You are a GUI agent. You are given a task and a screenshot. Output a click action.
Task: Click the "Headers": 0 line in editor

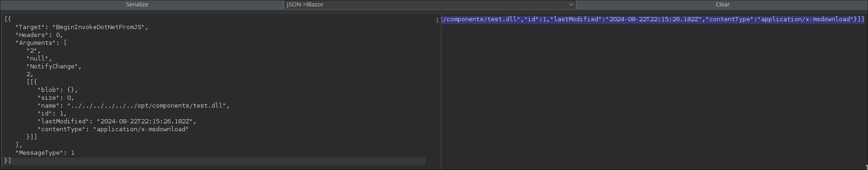(39, 35)
